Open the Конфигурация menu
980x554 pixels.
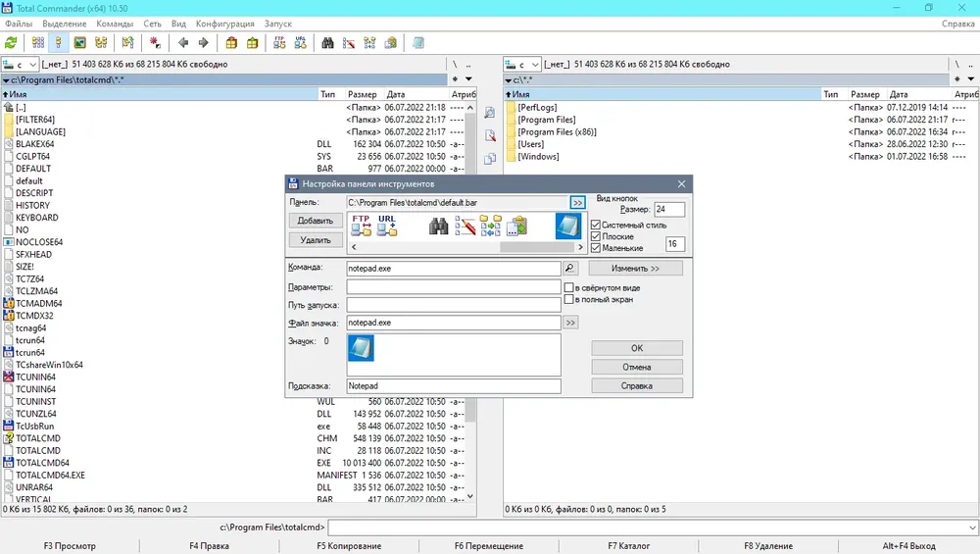click(x=225, y=24)
